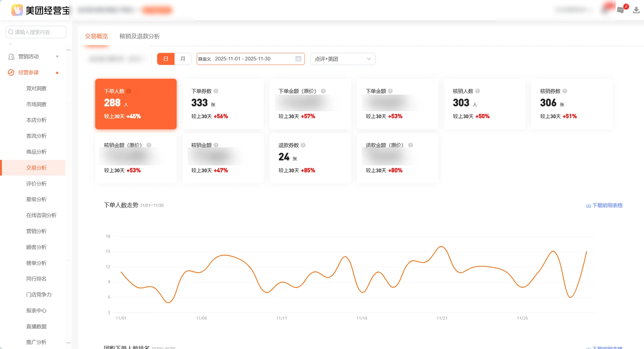
Task: Click the Meituan logo icon
Action: coord(17,10)
